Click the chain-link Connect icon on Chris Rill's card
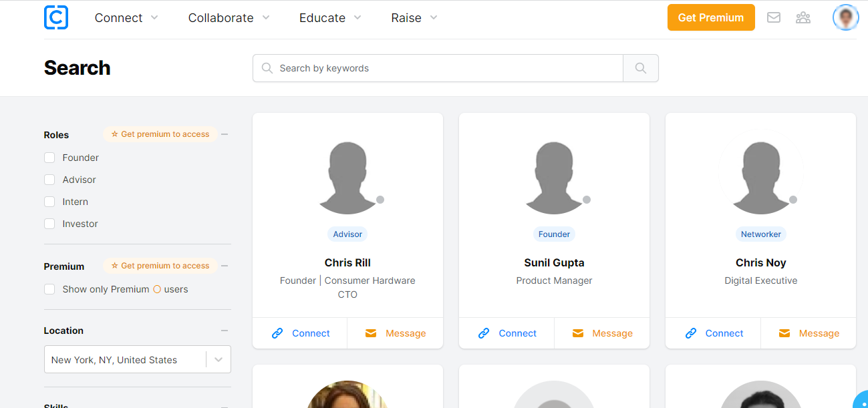 tap(277, 333)
